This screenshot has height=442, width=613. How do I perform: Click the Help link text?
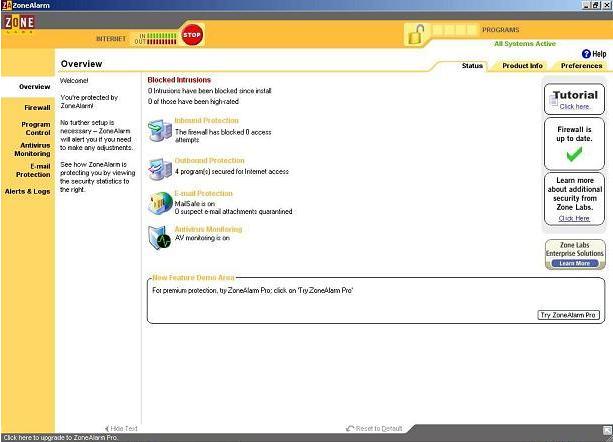click(x=599, y=54)
